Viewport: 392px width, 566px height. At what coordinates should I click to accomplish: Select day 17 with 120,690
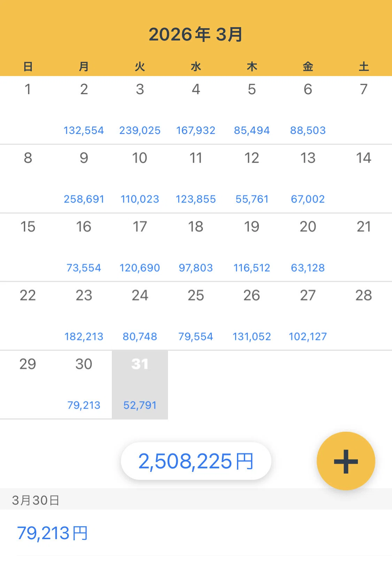[140, 247]
